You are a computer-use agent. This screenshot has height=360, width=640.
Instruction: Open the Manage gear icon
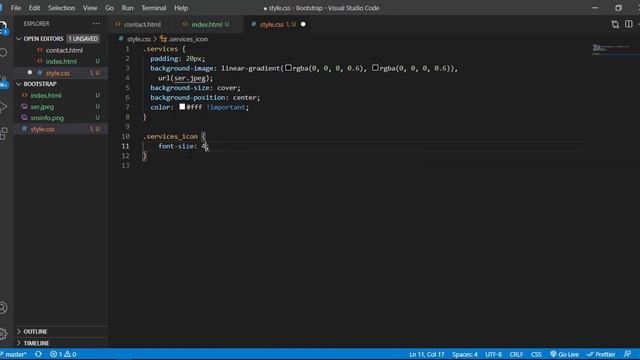pos(3,334)
